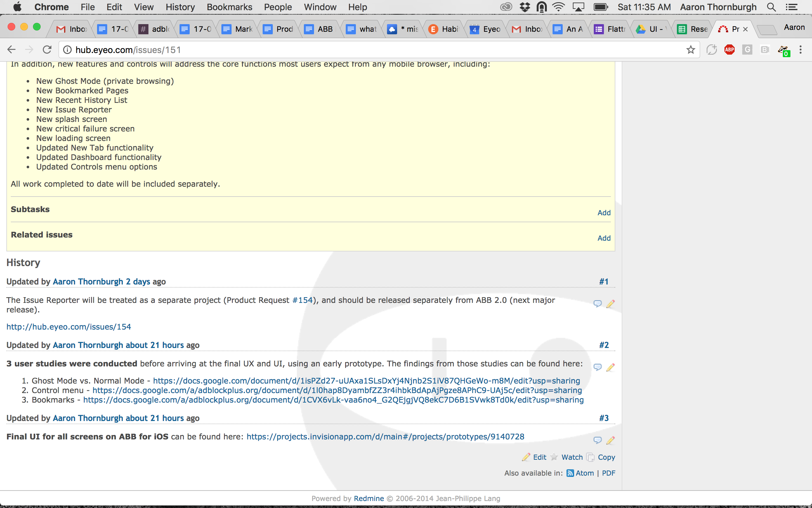Open the #154 issue reference link

point(302,300)
